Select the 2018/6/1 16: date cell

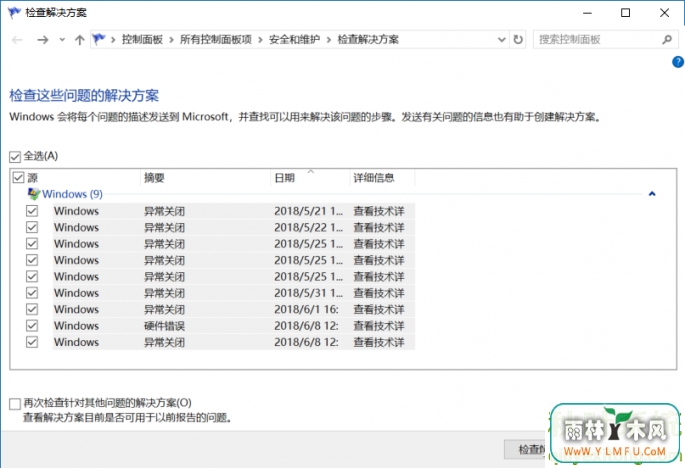coord(306,310)
